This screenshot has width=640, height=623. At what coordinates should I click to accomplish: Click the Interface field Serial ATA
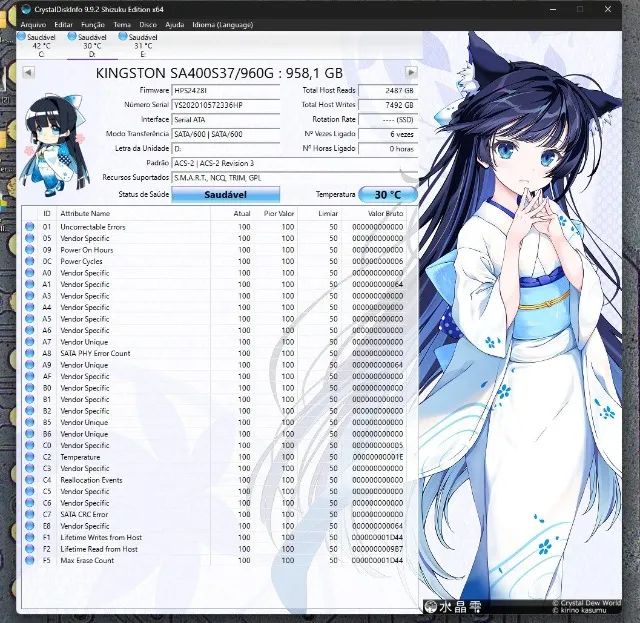pyautogui.click(x=225, y=120)
